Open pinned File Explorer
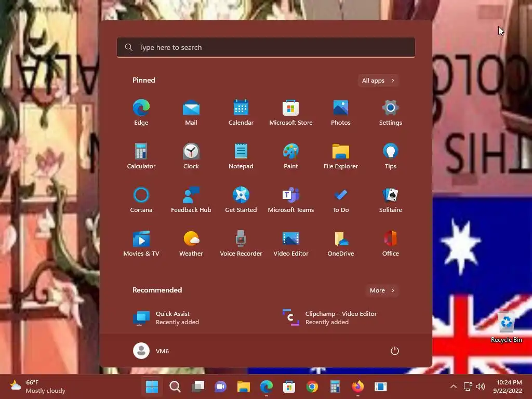The width and height of the screenshot is (532, 399). coord(341,156)
